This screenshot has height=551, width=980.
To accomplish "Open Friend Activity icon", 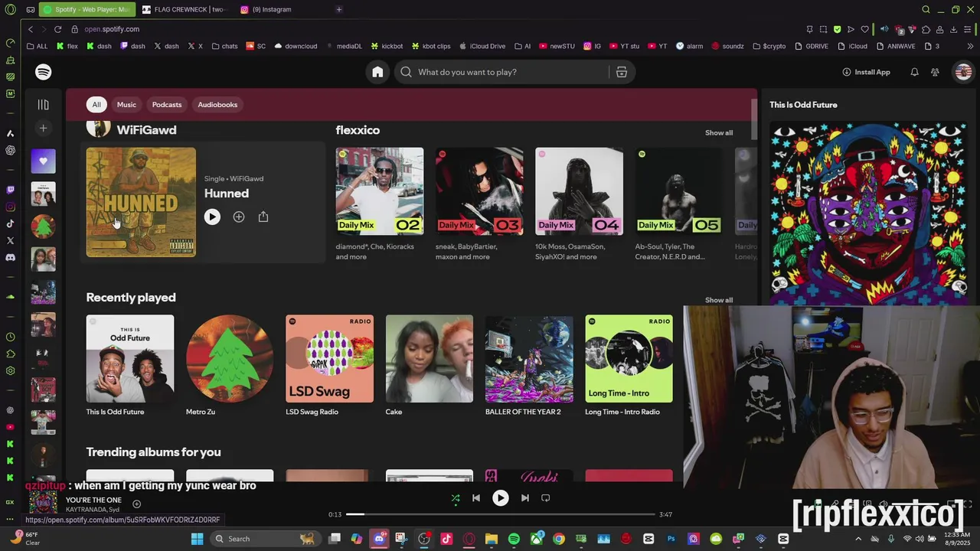I will 935,72.
